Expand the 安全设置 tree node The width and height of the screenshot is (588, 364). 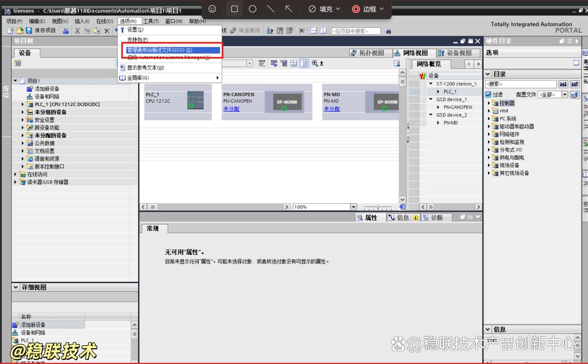(23, 120)
